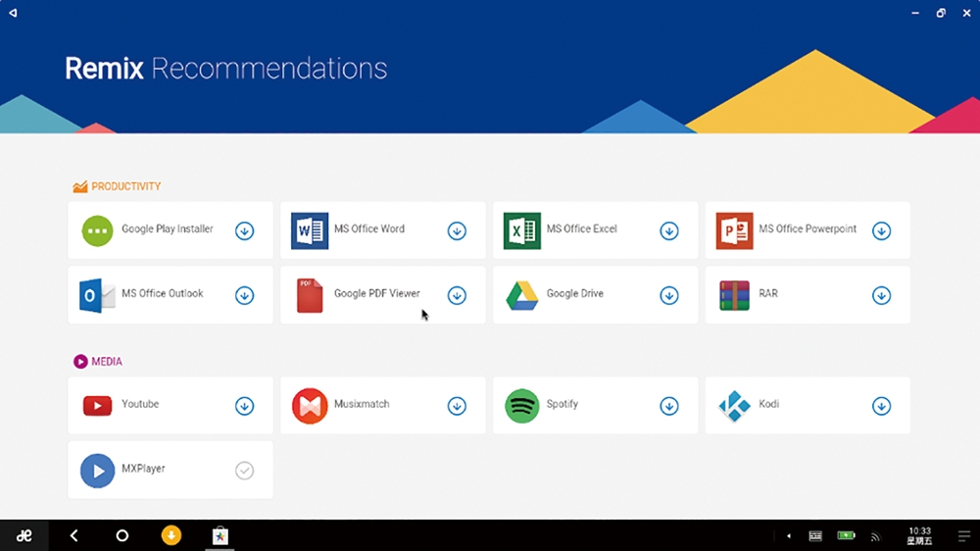The width and height of the screenshot is (980, 551).
Task: Click the Google PDF Viewer icon
Action: (x=310, y=295)
